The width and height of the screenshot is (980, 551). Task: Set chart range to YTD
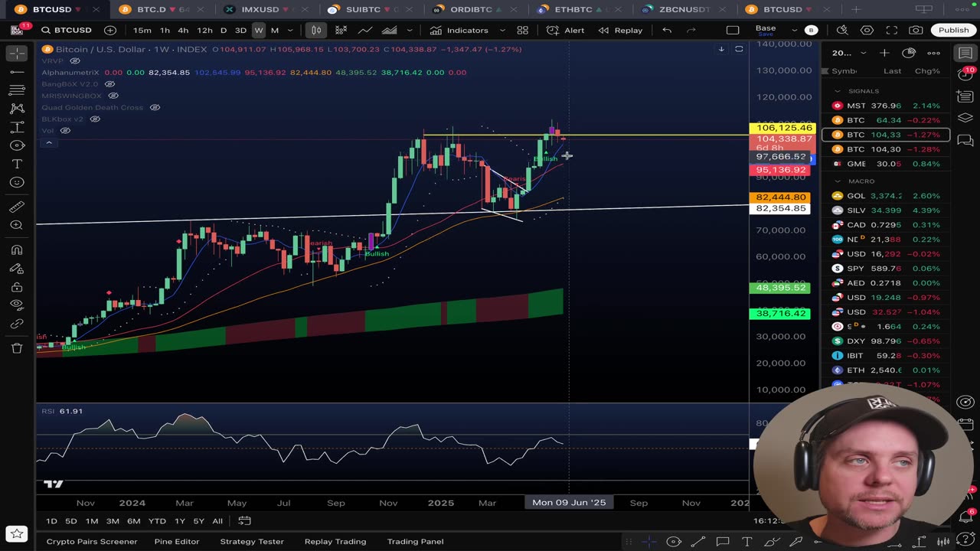[x=157, y=520]
